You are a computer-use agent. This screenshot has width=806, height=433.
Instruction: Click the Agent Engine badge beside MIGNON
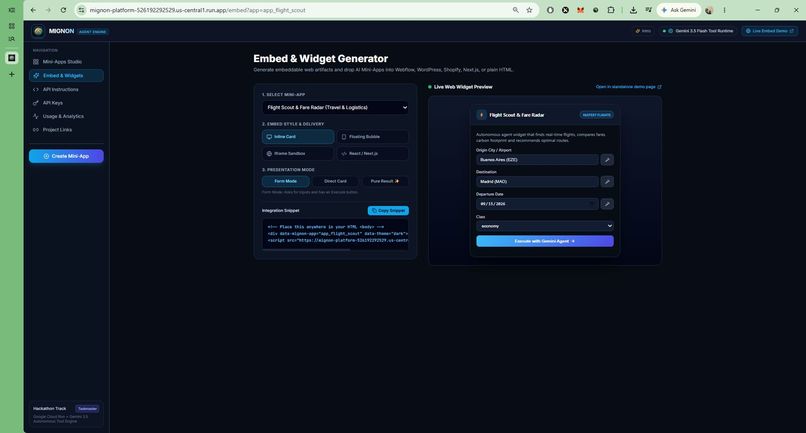(x=93, y=31)
